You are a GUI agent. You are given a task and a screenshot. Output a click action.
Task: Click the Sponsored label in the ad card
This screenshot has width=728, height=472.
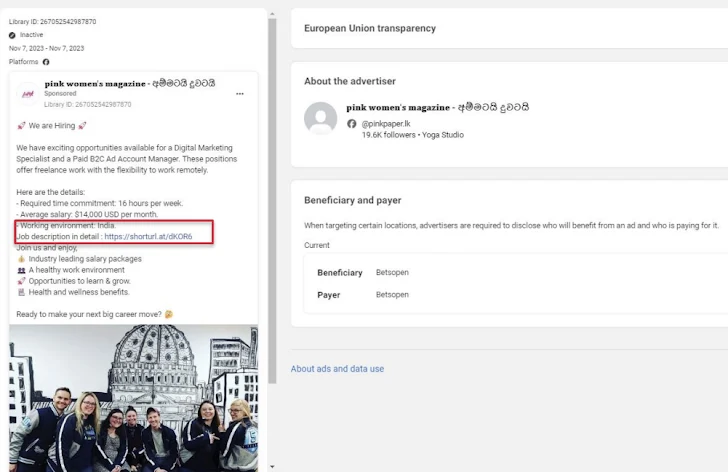[x=60, y=94]
